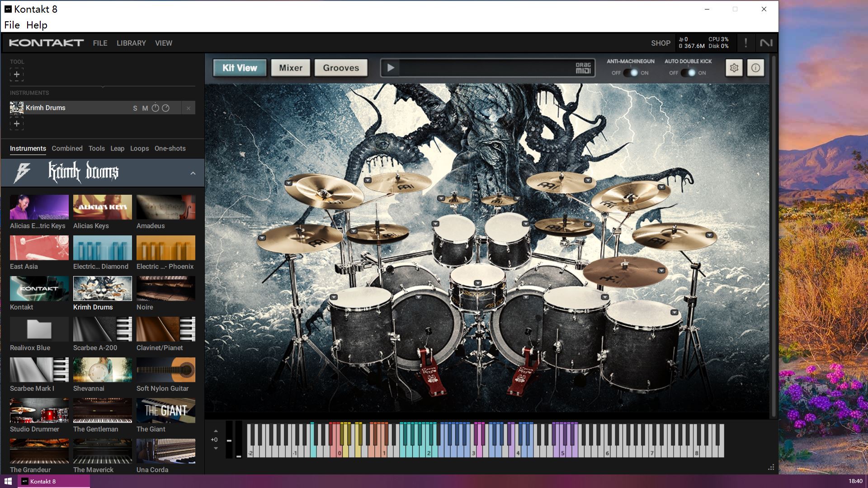
Task: Open the rightmost floor tom dropdown arrow
Action: point(674,312)
